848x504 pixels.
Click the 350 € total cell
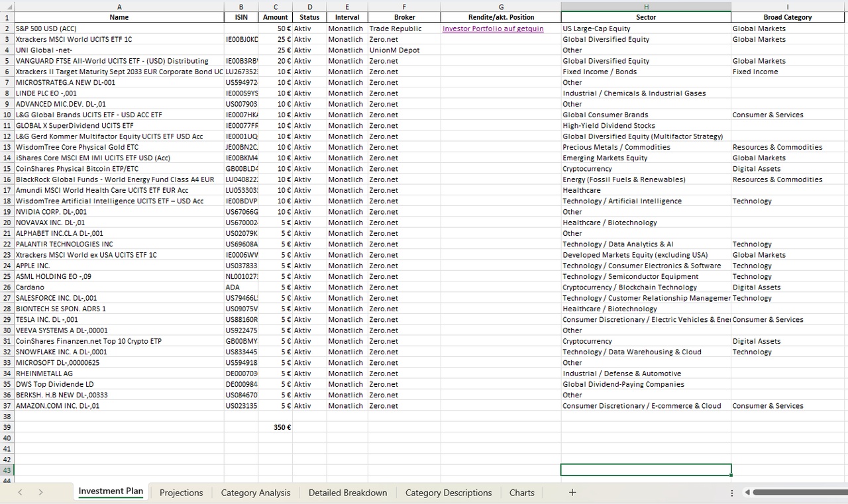(x=276, y=427)
